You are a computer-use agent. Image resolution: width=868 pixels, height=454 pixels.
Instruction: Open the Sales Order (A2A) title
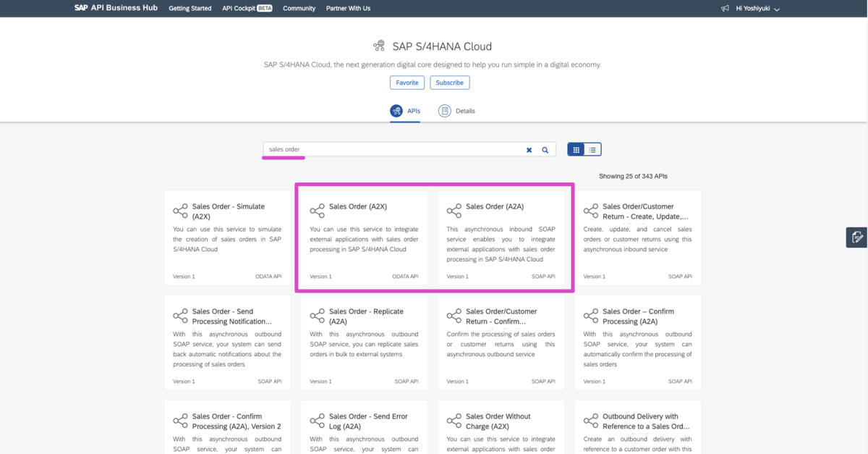tap(495, 206)
